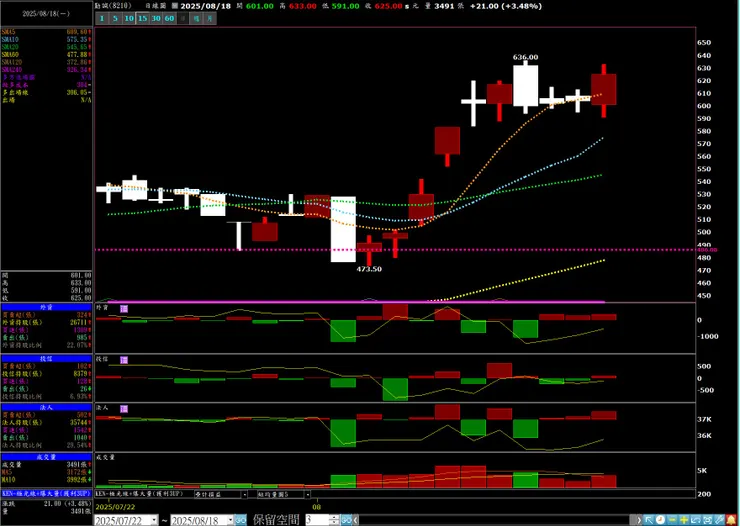Screen dimensions: 740x526
Task: Select the 5-minute timeframe button
Action: click(116, 18)
